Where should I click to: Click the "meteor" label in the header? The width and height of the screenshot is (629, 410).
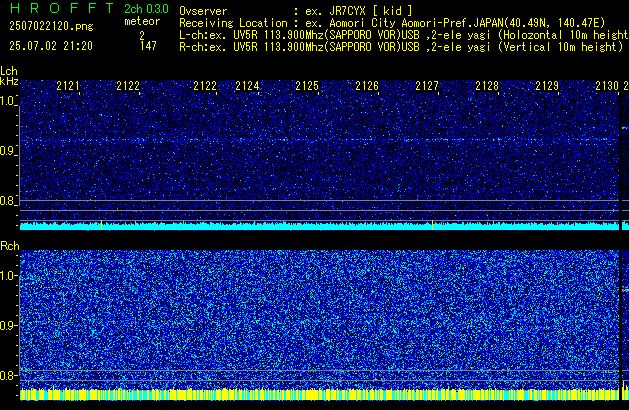[x=142, y=21]
